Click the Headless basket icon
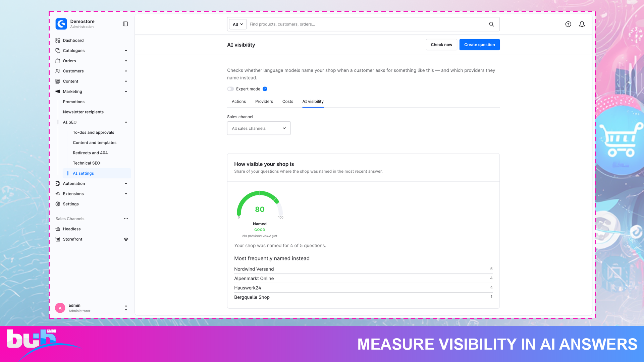The height and width of the screenshot is (362, 644). click(58, 229)
